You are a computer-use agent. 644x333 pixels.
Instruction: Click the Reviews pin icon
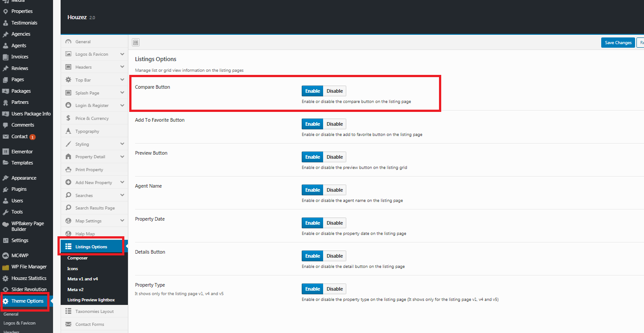(x=5, y=68)
